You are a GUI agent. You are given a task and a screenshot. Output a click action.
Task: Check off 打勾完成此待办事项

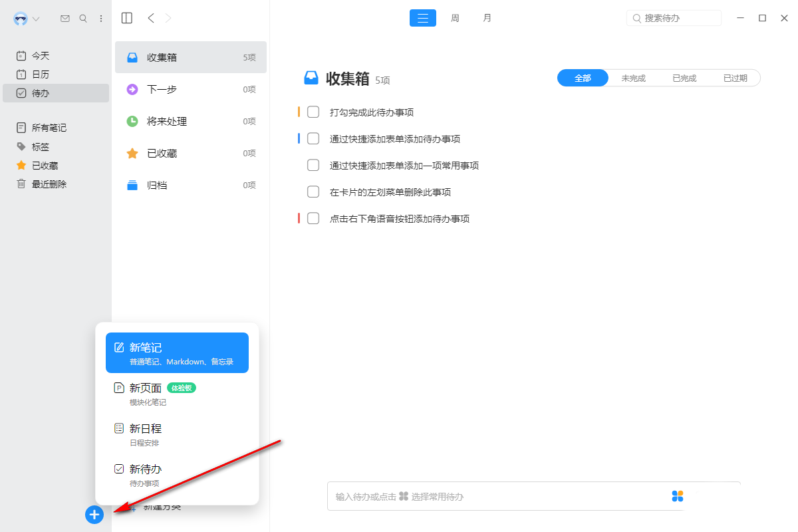(x=313, y=112)
